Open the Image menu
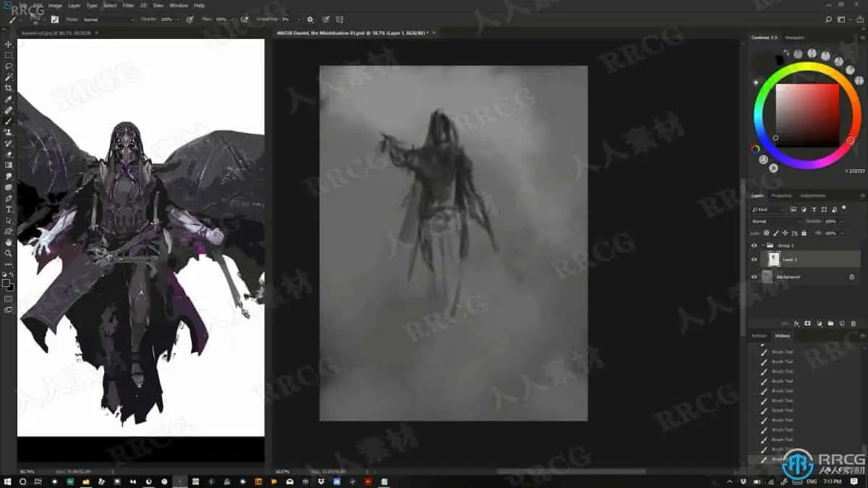This screenshot has height=488, width=868. point(55,5)
